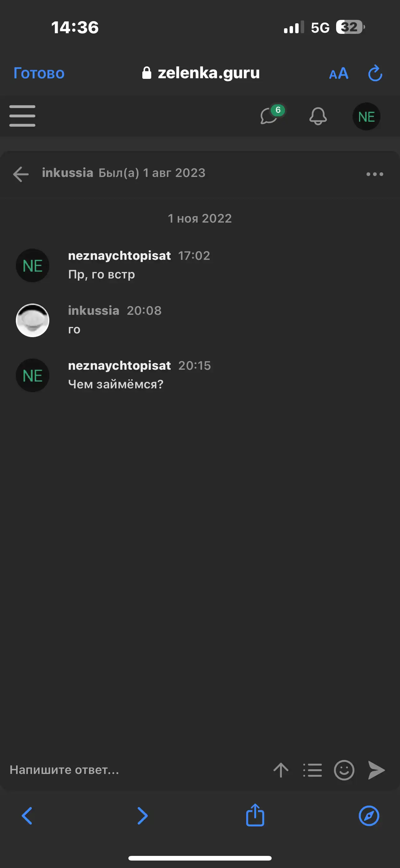Tap the zelenka.guru address bar
This screenshot has width=400, height=868.
click(201, 73)
